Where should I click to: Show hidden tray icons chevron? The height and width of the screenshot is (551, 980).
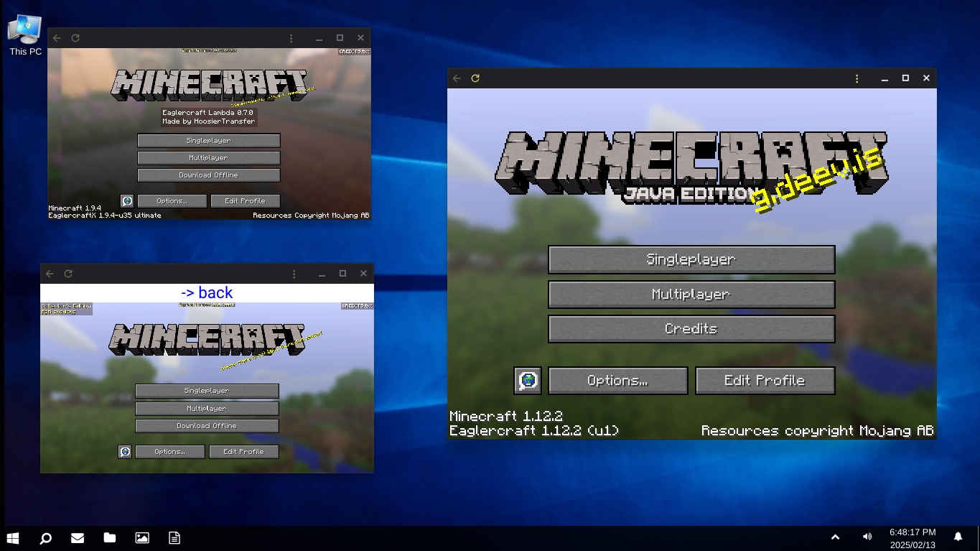(835, 537)
